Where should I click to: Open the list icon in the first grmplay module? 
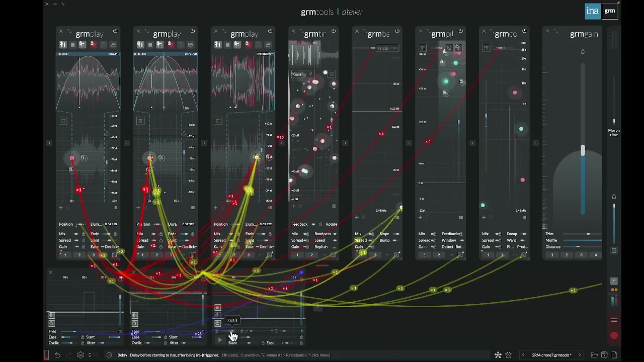[115, 207]
